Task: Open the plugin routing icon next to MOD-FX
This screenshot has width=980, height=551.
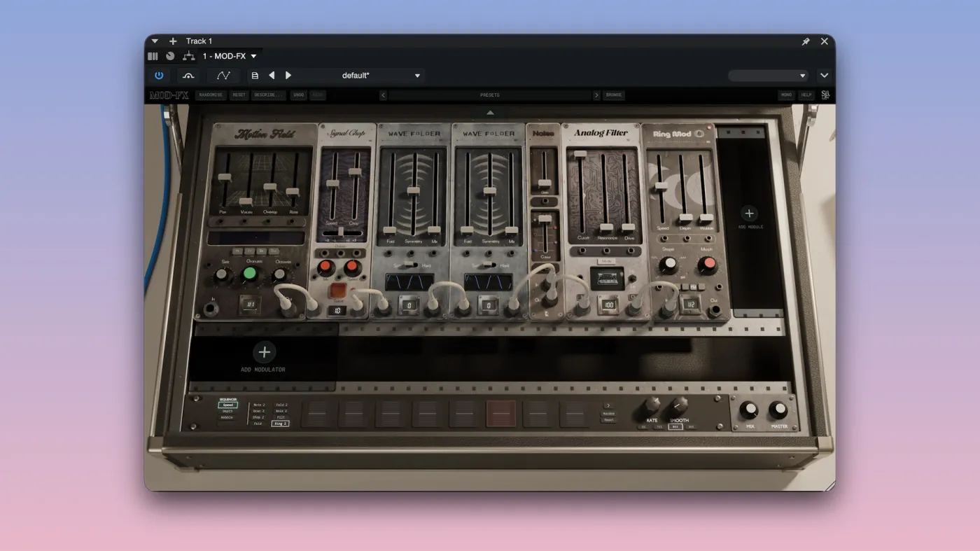Action: [x=188, y=56]
